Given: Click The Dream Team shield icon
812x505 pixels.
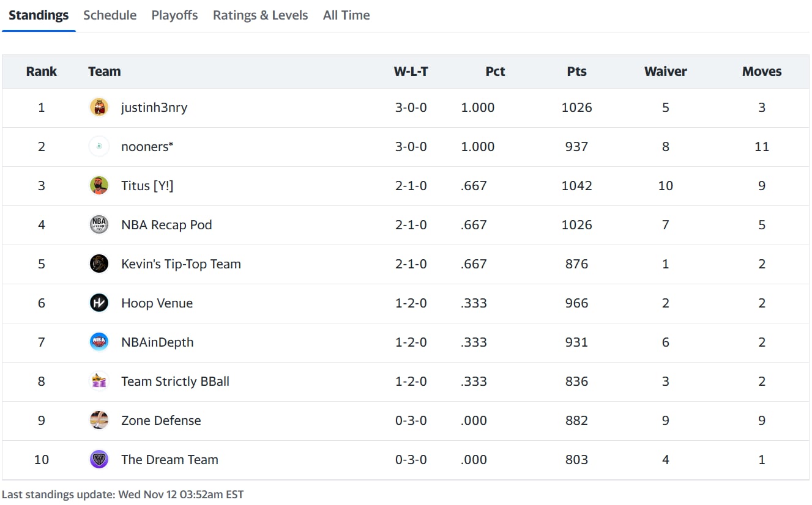Looking at the screenshot, I should click(x=99, y=460).
